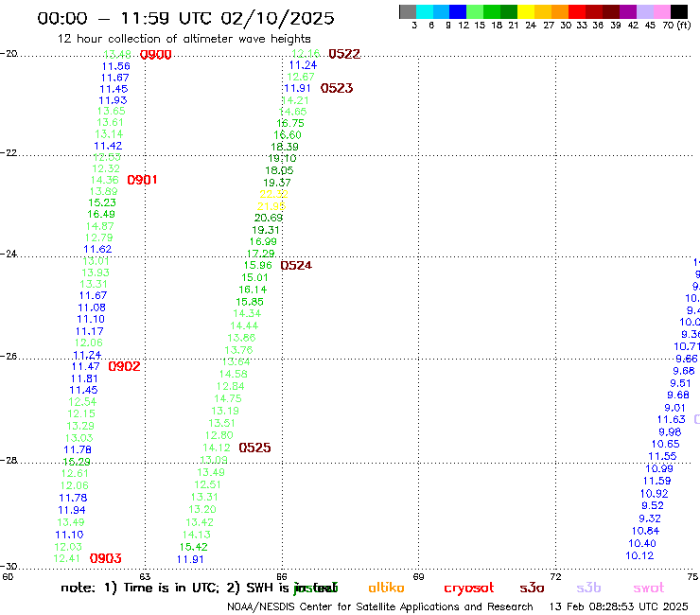Select the latitude axis label -28
This screenshot has width=700, height=615.
coord(9,460)
